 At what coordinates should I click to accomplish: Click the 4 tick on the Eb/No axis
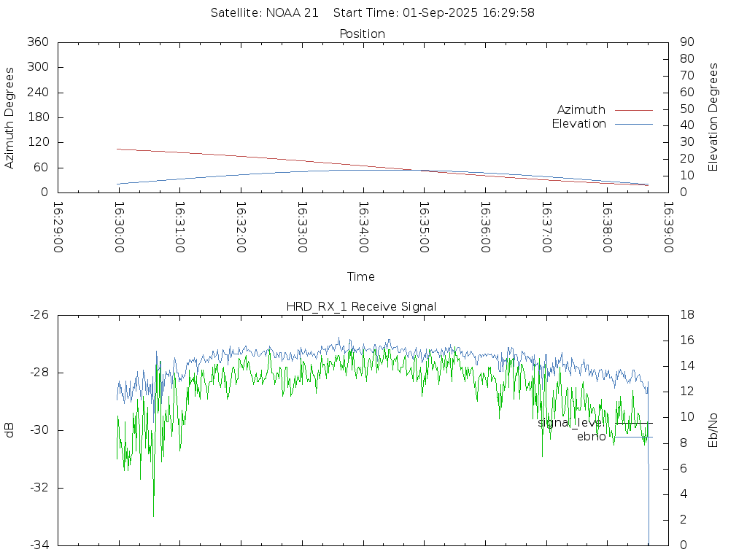click(684, 494)
